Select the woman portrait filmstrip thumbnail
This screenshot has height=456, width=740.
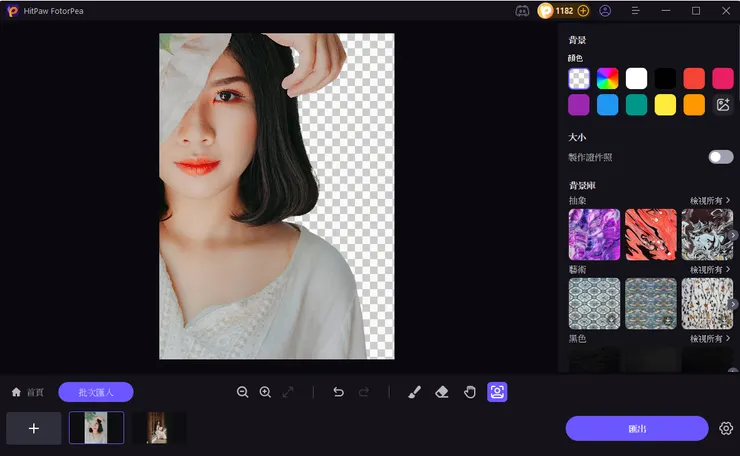tap(96, 428)
